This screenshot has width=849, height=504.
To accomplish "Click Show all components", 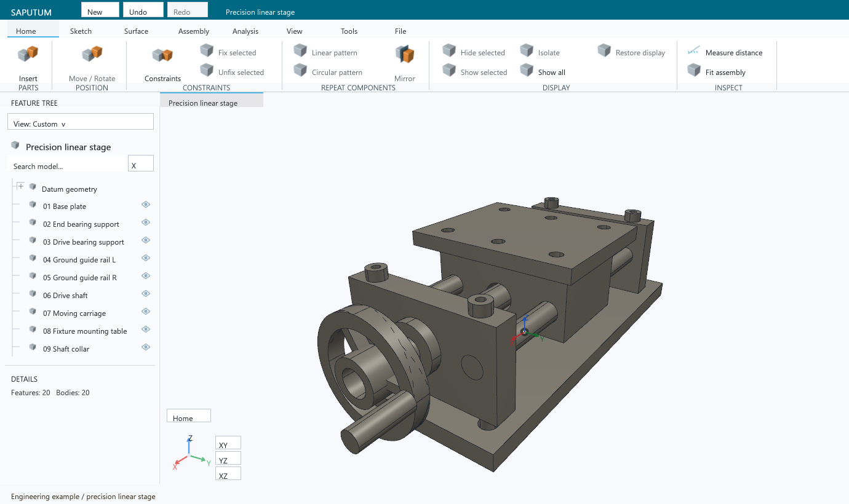I will [543, 72].
